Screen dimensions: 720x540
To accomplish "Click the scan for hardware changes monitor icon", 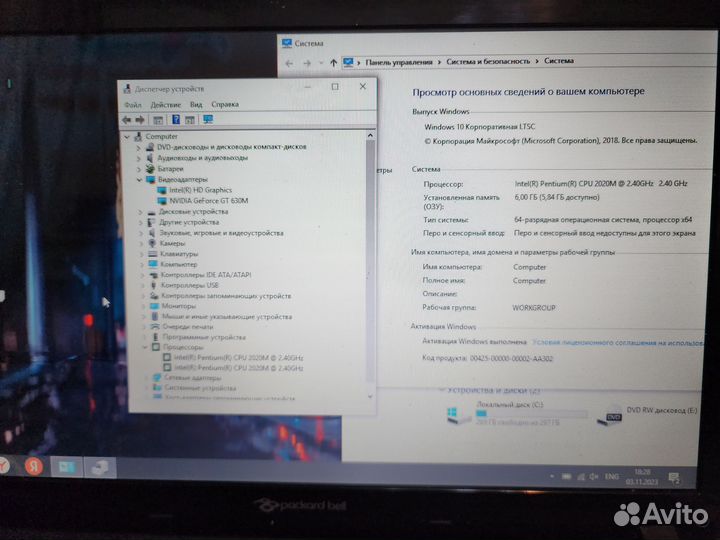I will (x=208, y=119).
